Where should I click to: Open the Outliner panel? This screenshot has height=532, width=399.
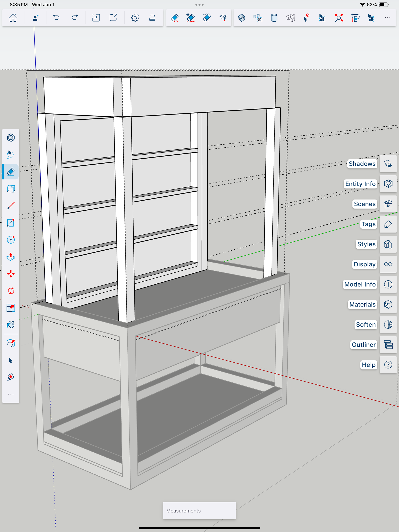coord(388,345)
